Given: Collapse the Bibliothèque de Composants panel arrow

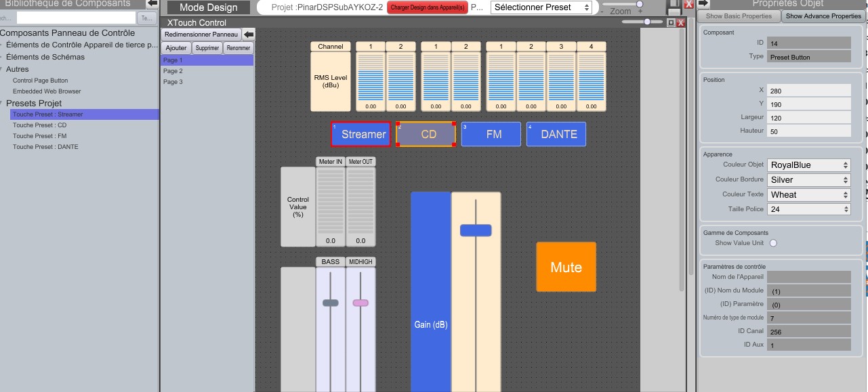Looking at the screenshot, I should pyautogui.click(x=152, y=4).
